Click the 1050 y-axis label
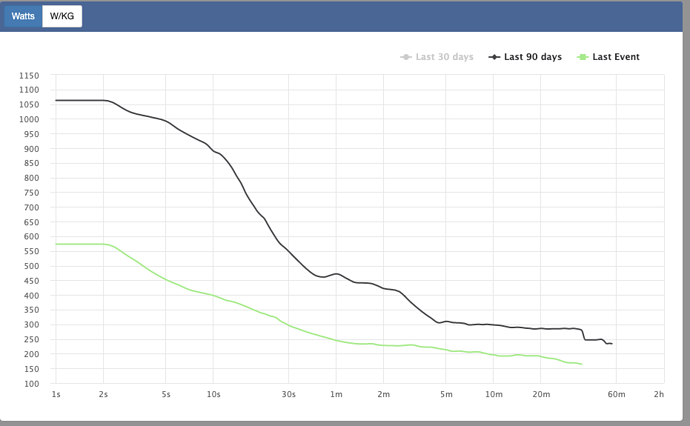This screenshot has height=426, width=690. [29, 105]
